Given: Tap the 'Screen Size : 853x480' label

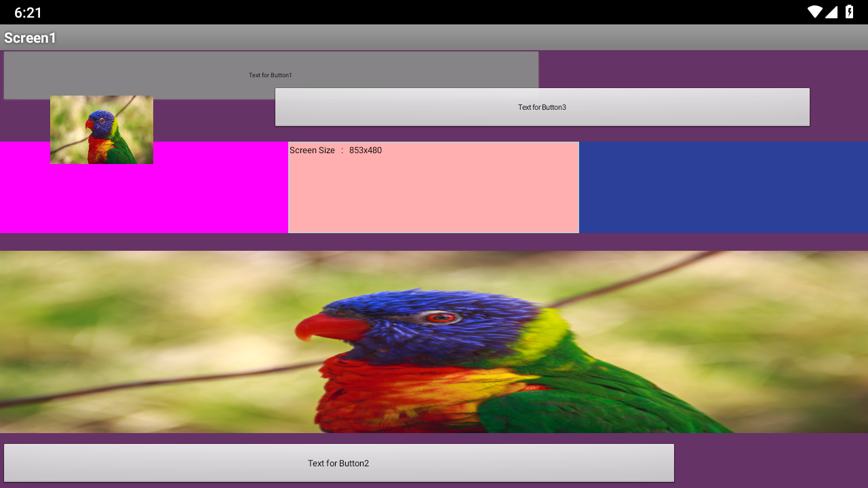Looking at the screenshot, I should (336, 150).
